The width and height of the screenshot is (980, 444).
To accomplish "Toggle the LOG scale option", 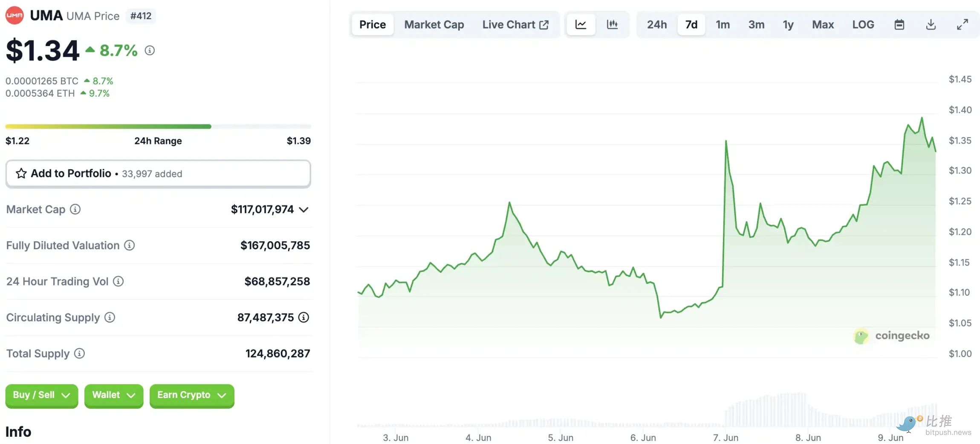I will point(863,25).
